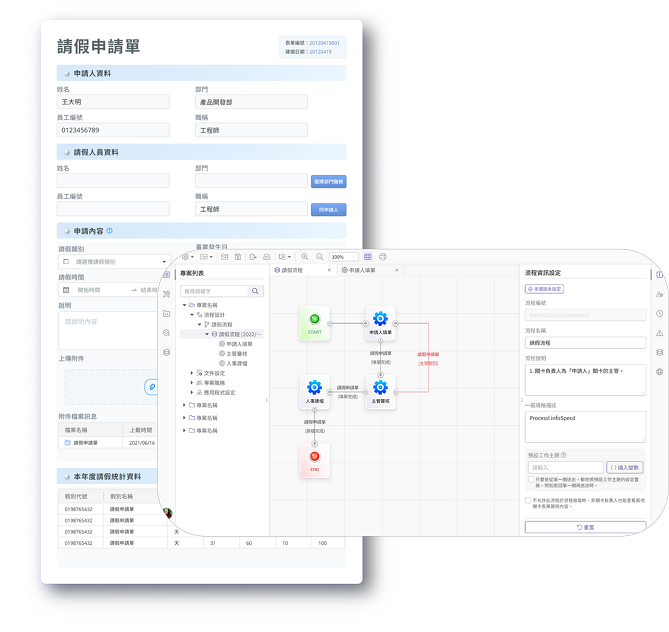Click the zoom in magnifier icon
This screenshot has width=669, height=632.
pos(305,257)
